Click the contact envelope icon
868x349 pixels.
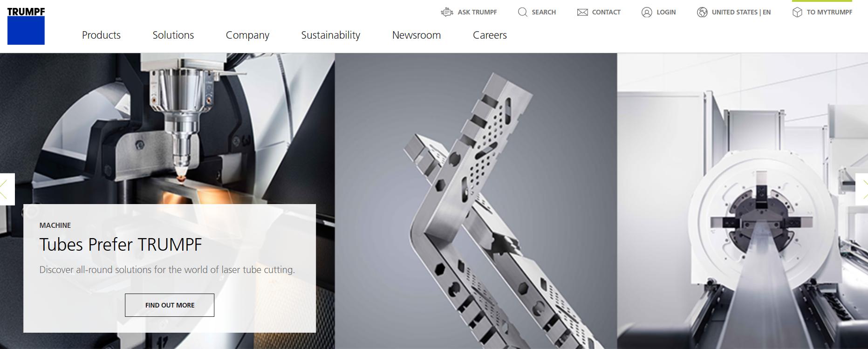(x=582, y=12)
